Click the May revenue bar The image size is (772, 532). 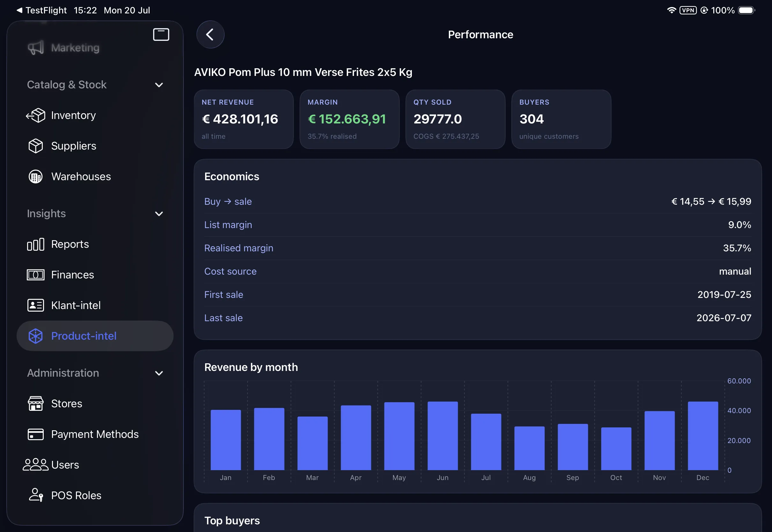399,436
